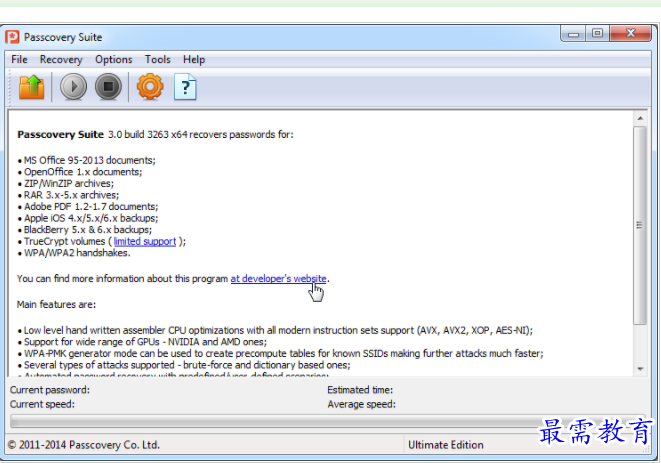
Task: Click the 'Current password:' label
Action: (x=50, y=390)
